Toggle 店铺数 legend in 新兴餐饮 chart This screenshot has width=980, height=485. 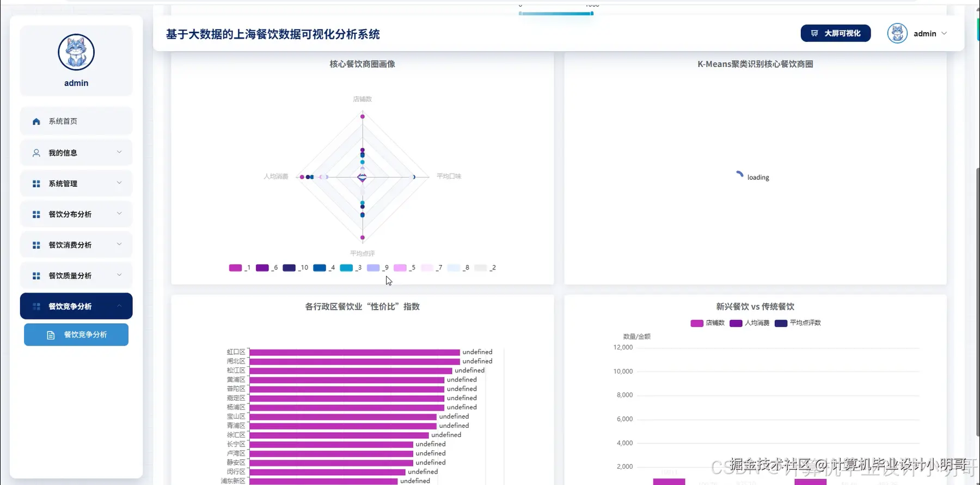707,323
